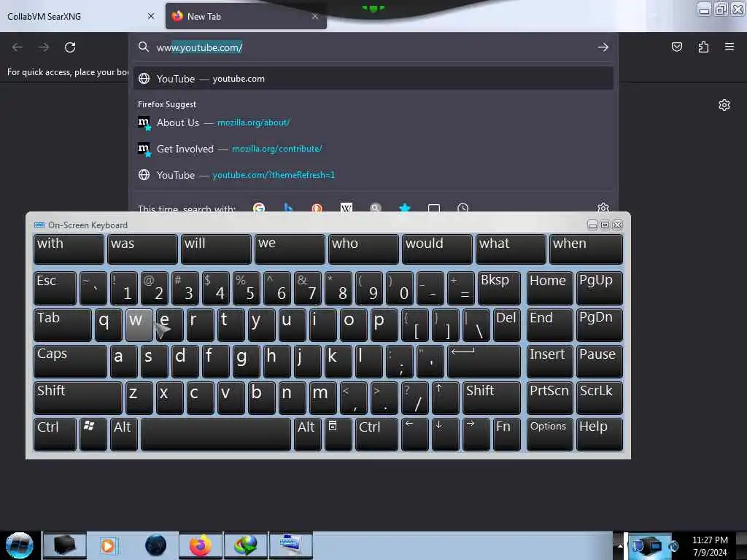Screen dimensions: 747x560
Task: Click the taskbar clock 11:27 PM
Action: [x=710, y=545]
